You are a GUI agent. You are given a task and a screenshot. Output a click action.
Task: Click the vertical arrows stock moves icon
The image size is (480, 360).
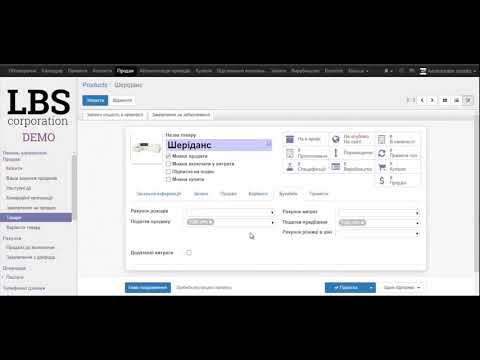(x=336, y=153)
